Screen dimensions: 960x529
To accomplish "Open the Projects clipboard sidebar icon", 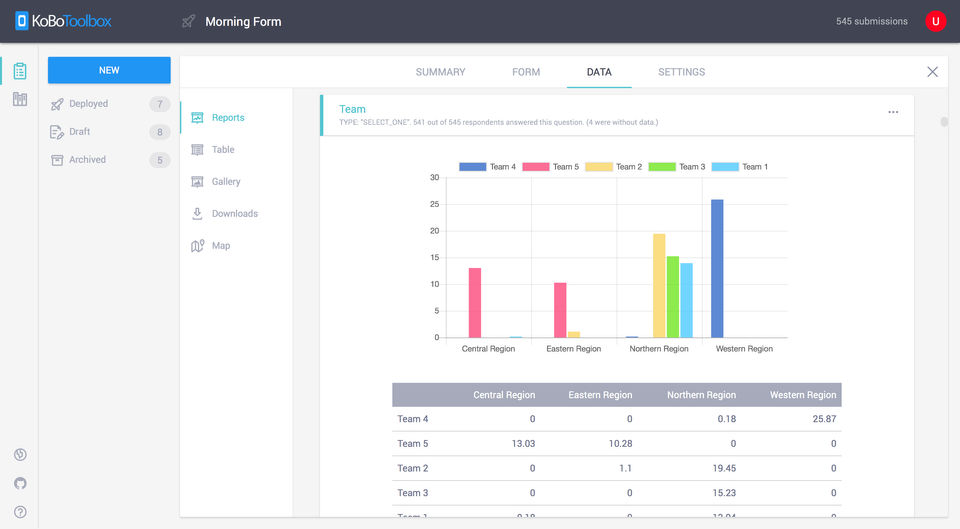I will pos(20,71).
